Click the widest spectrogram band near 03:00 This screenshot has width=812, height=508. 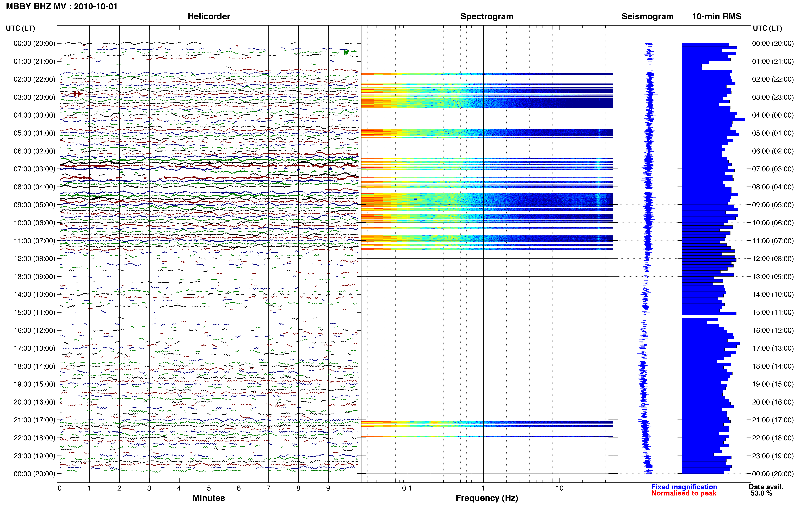(487, 102)
